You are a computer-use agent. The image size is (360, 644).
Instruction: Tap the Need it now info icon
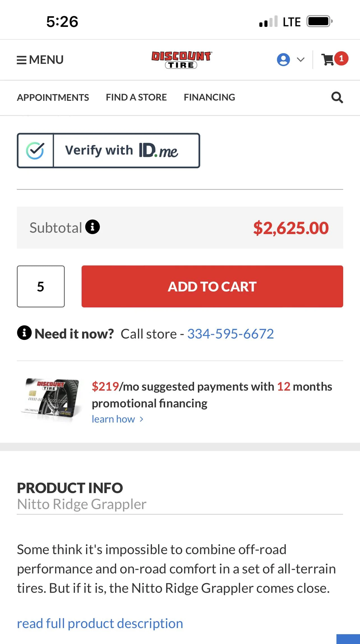24,333
